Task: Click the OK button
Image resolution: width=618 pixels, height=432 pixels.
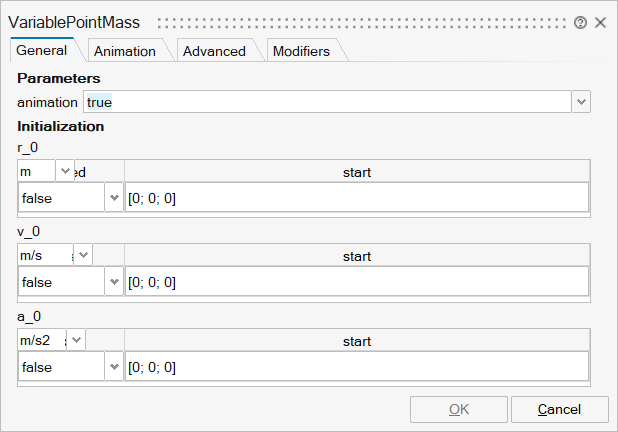Action: click(458, 409)
